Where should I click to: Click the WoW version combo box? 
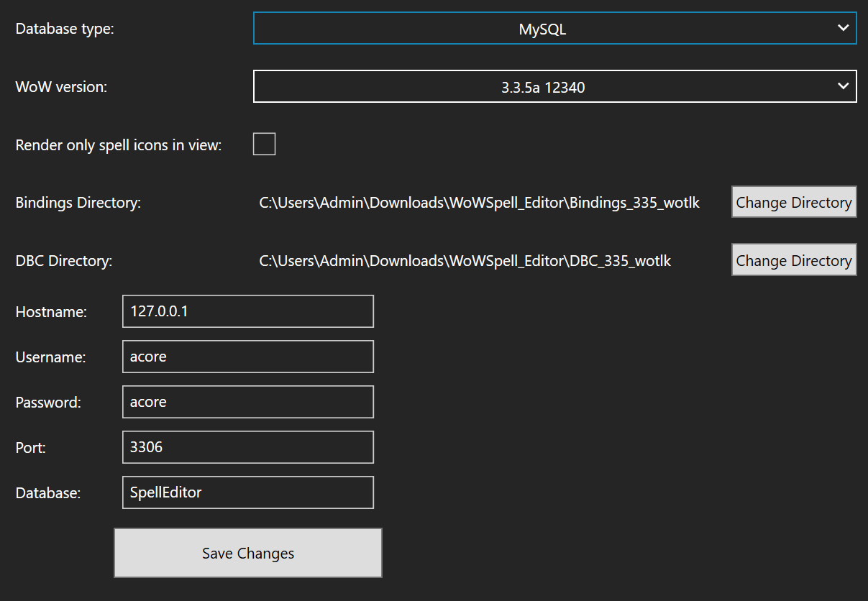554,86
